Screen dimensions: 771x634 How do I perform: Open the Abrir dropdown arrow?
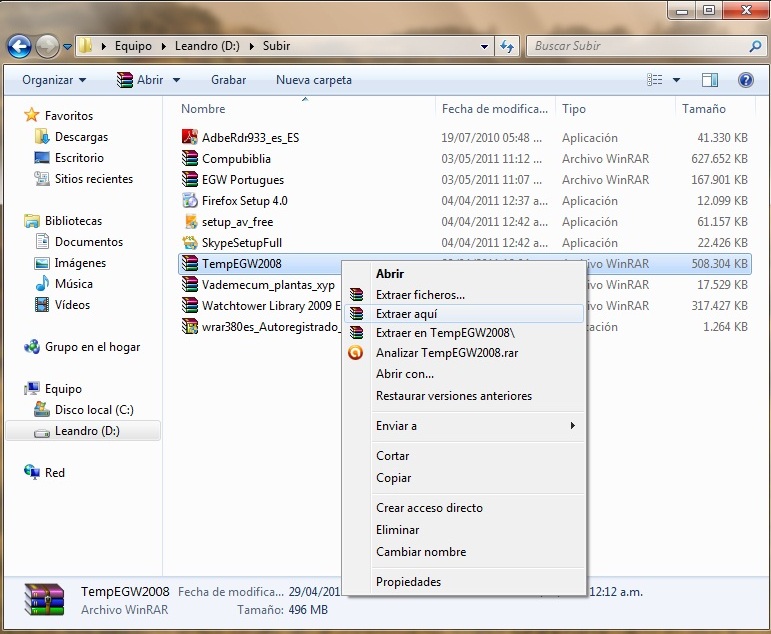pos(177,80)
